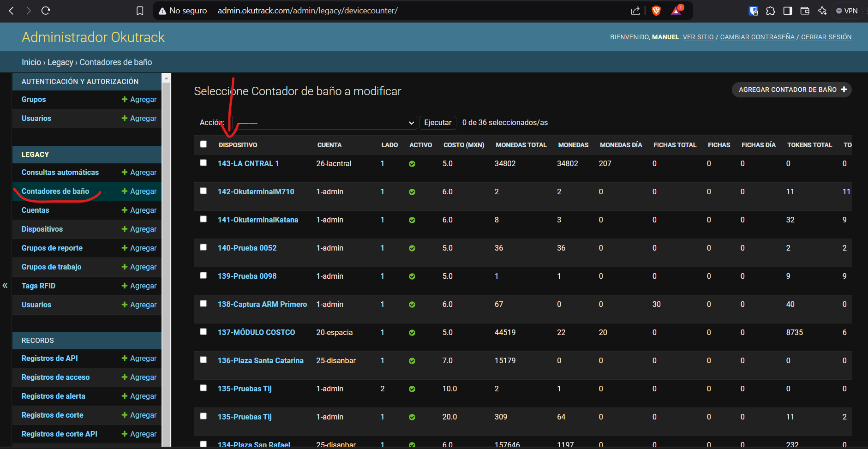This screenshot has width=868, height=449.
Task: Click AGREGAR CONTADOR DE BAÑO button
Action: pos(791,90)
